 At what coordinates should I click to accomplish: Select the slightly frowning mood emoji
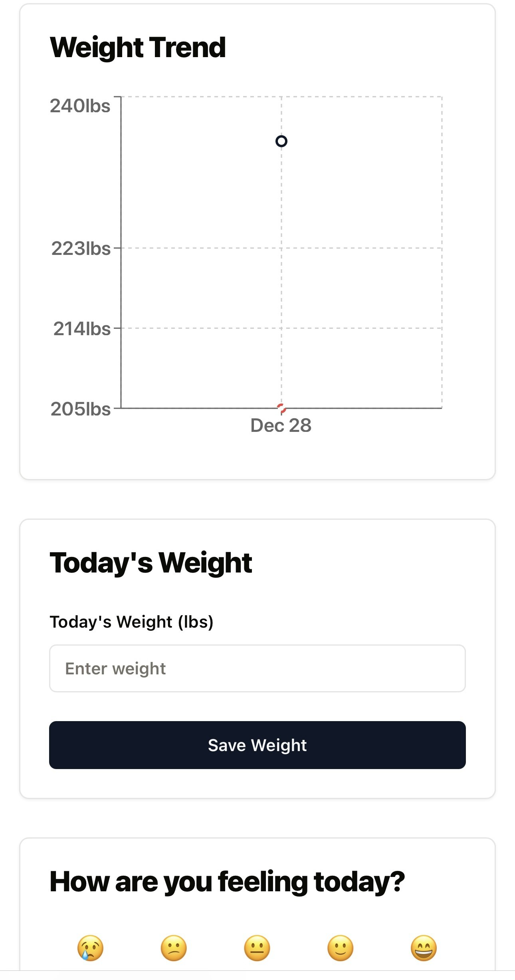tap(174, 948)
